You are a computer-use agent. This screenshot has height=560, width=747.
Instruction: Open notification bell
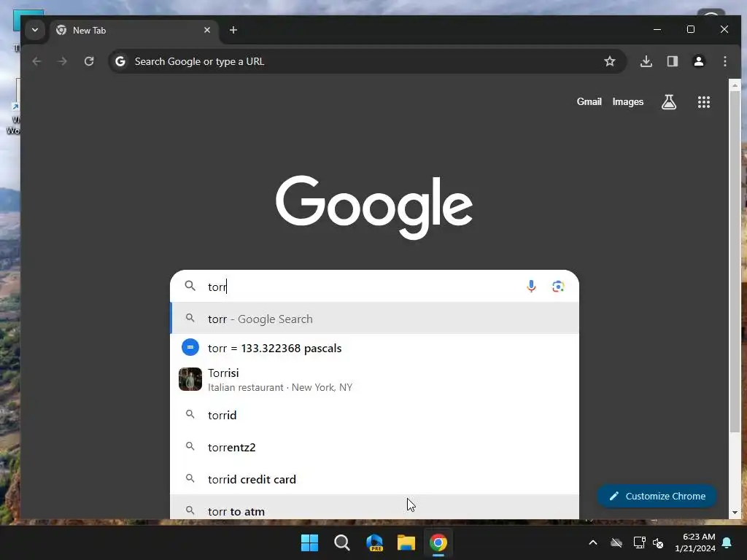pos(727,542)
